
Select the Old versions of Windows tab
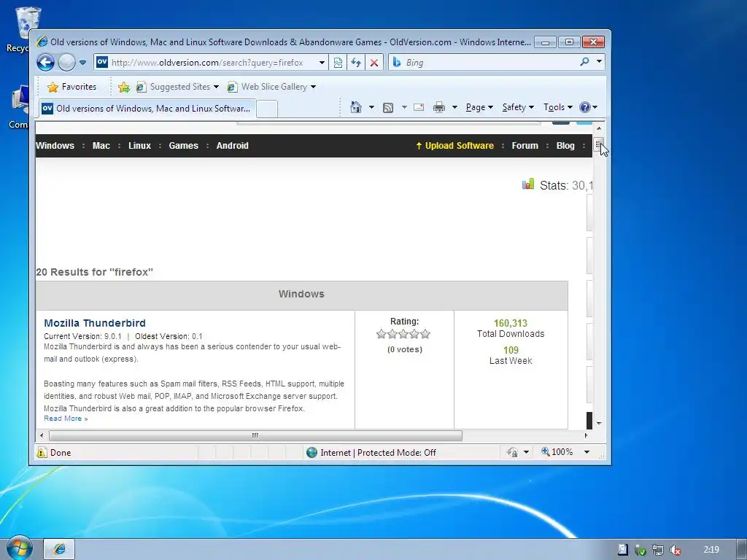tap(148, 109)
